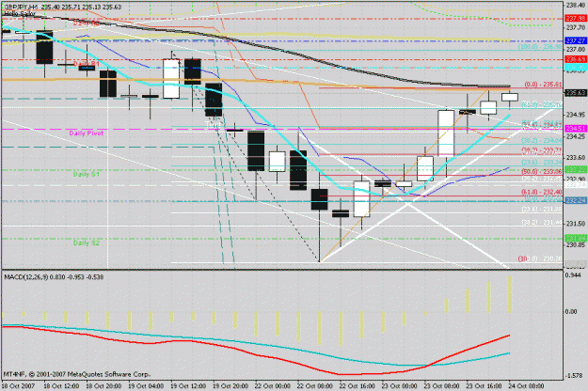This screenshot has height=391, width=588.
Task: Click the 233.60 price axis value
Action: click(576, 158)
